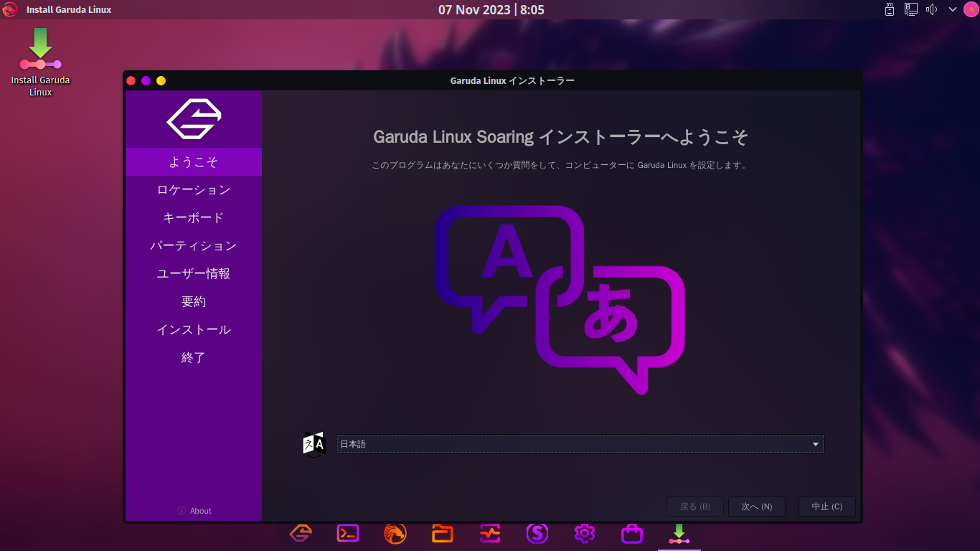Click the このプログラムは description text
980x551 pixels.
point(560,165)
